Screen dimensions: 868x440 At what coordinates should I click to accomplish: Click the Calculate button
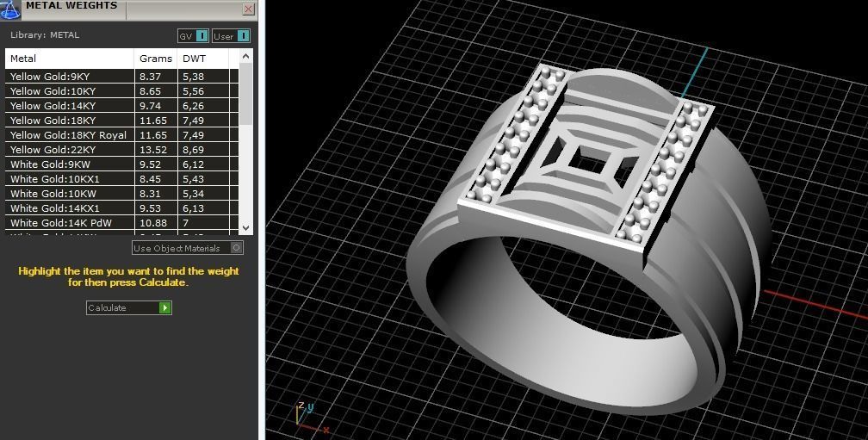coord(129,307)
